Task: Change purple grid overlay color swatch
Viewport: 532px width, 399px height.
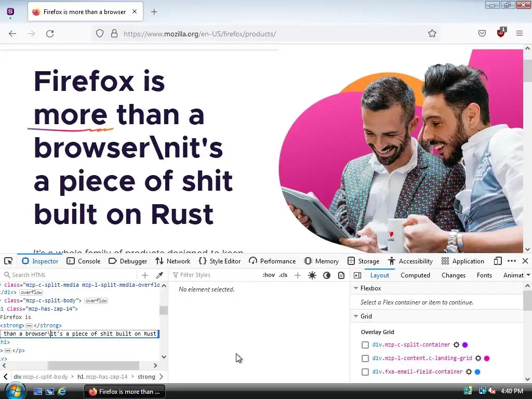Action: pyautogui.click(x=465, y=345)
